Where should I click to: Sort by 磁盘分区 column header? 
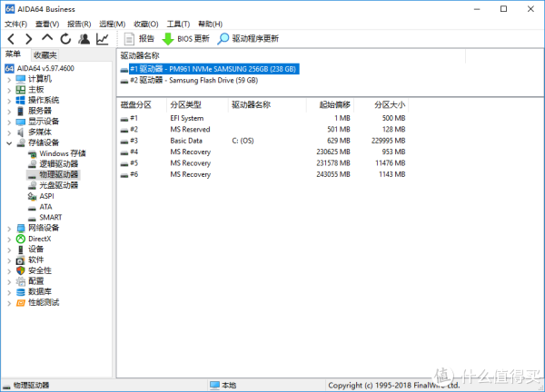coord(142,105)
